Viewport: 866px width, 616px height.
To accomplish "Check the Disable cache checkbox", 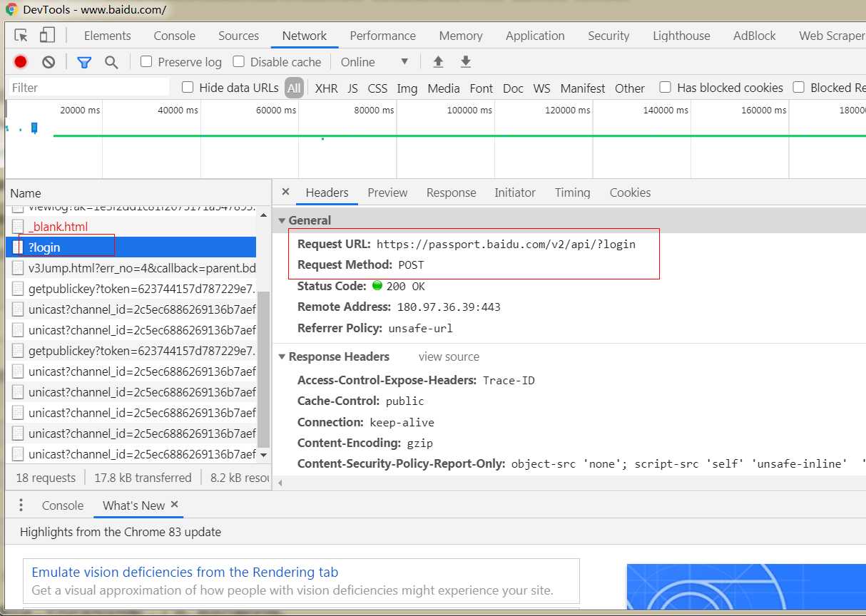I will 239,62.
